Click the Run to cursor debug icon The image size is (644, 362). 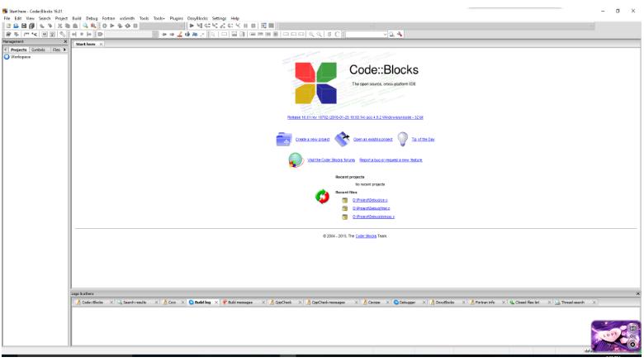pos(200,26)
